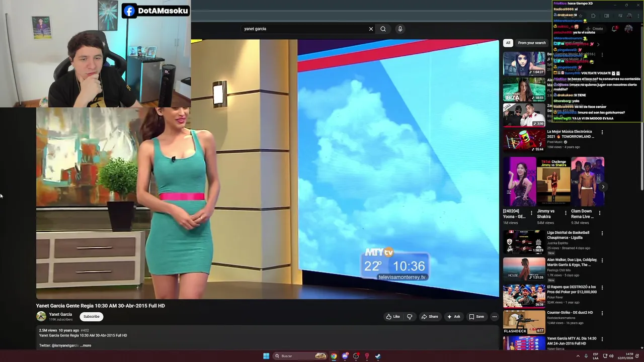Screen dimensions: 644x362
Task: Like the Yanet Garcia video
Action: (393, 317)
